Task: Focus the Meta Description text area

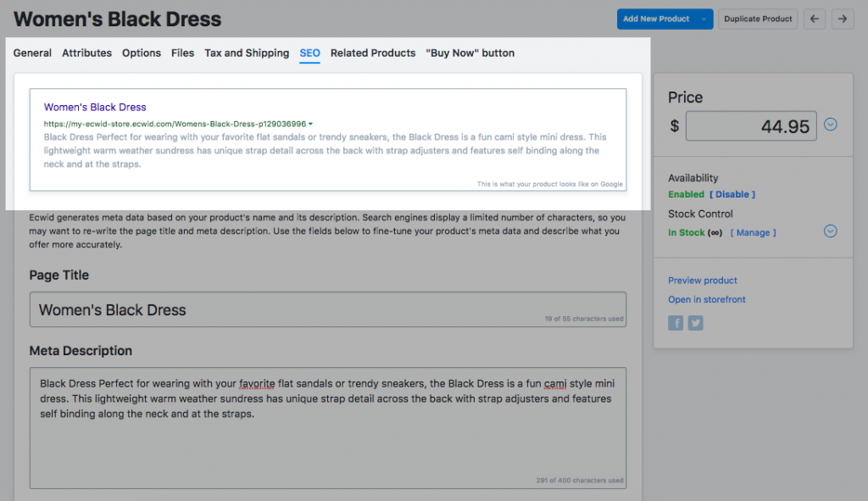Action: (328, 428)
